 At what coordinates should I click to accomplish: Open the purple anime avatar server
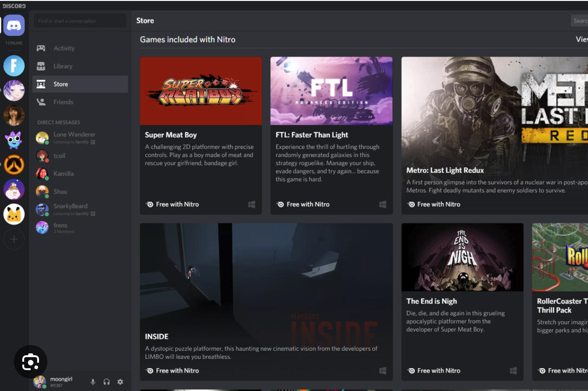coord(14,91)
